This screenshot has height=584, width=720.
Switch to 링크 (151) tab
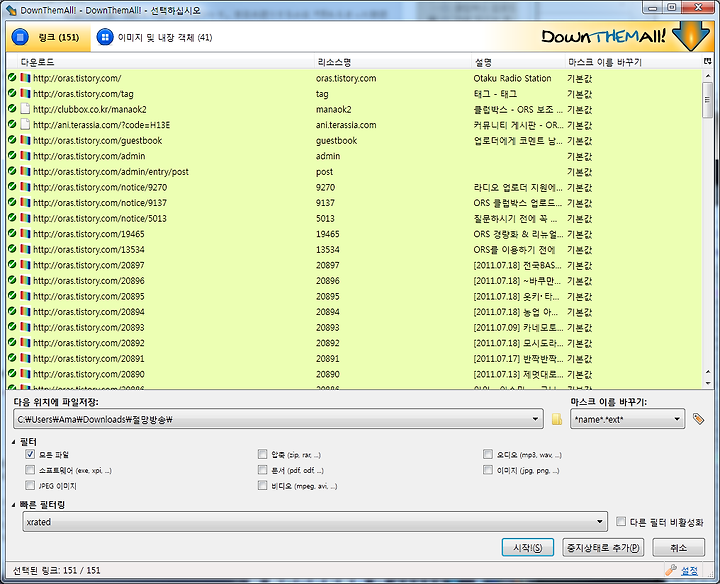point(48,37)
